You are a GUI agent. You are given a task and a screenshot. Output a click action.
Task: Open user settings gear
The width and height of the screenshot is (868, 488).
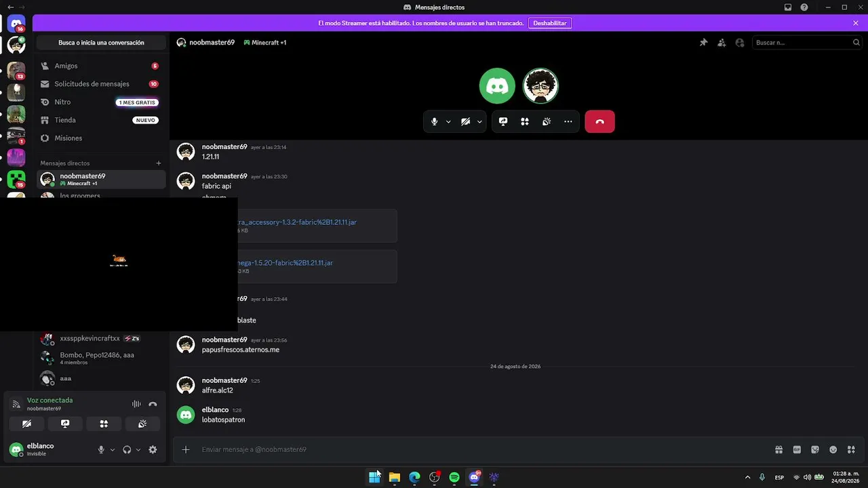(x=153, y=449)
